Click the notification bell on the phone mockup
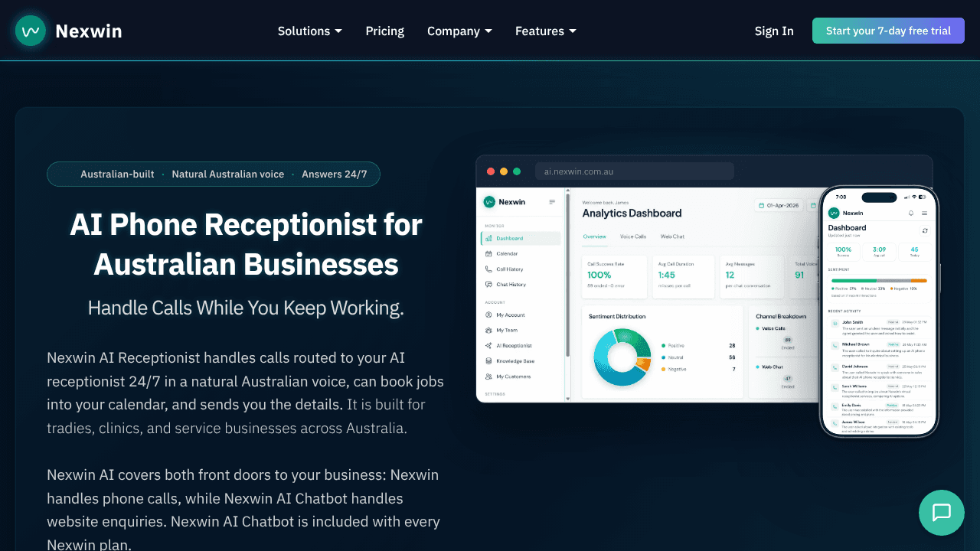Image resolution: width=980 pixels, height=551 pixels. click(911, 213)
